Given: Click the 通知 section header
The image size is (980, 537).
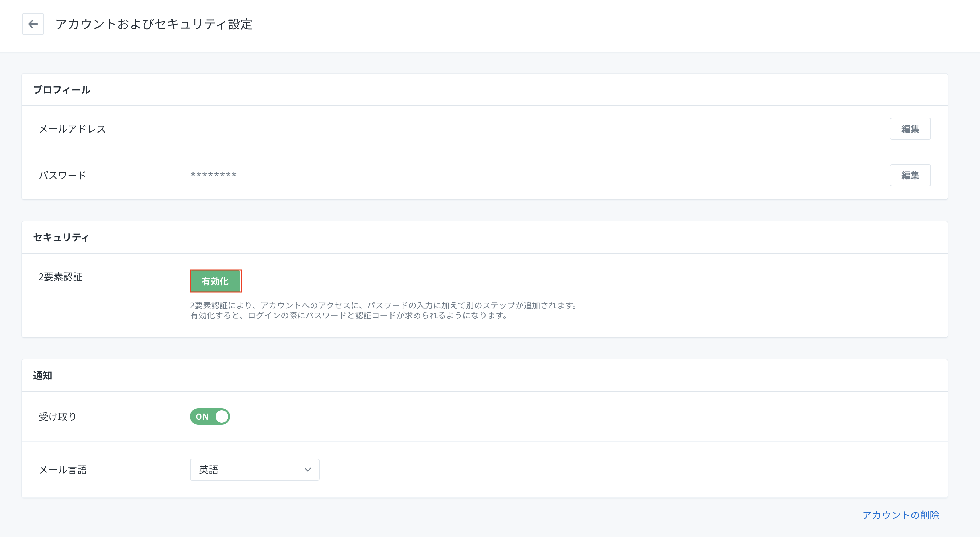Looking at the screenshot, I should [x=43, y=375].
